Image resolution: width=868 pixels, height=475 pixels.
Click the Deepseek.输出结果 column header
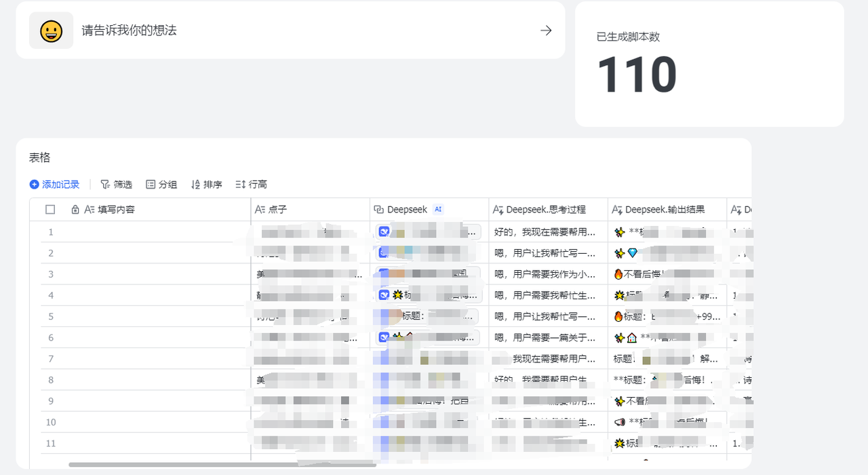(x=667, y=210)
